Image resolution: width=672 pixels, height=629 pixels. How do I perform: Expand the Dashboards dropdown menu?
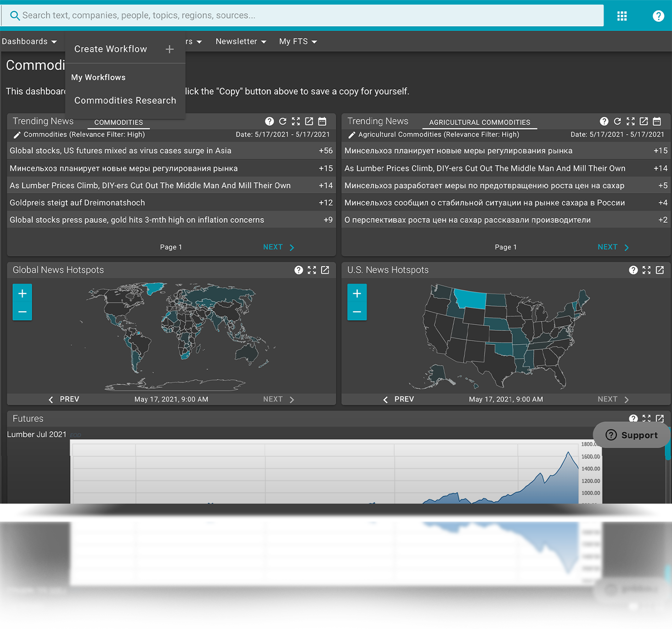pyautogui.click(x=29, y=41)
